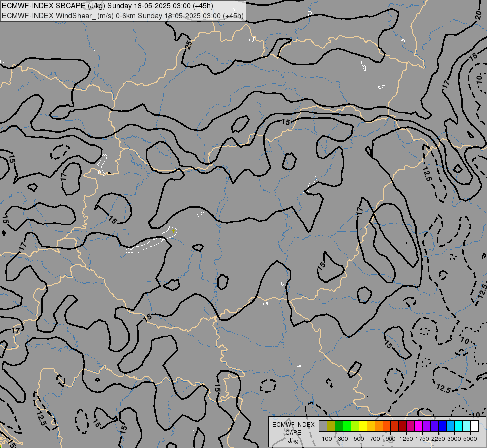This screenshot has width=487, height=448.
Task: Choose the bright green legend swatch
Action: coord(347,426)
